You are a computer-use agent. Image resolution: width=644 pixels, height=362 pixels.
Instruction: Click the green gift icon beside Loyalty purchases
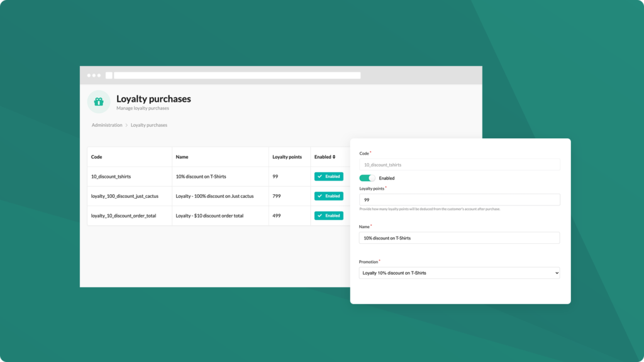99,102
